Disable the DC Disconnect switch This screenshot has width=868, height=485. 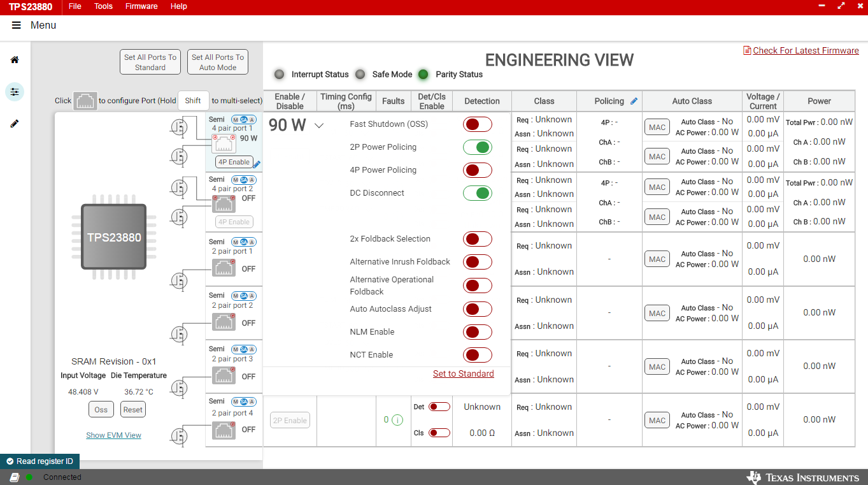click(x=478, y=193)
